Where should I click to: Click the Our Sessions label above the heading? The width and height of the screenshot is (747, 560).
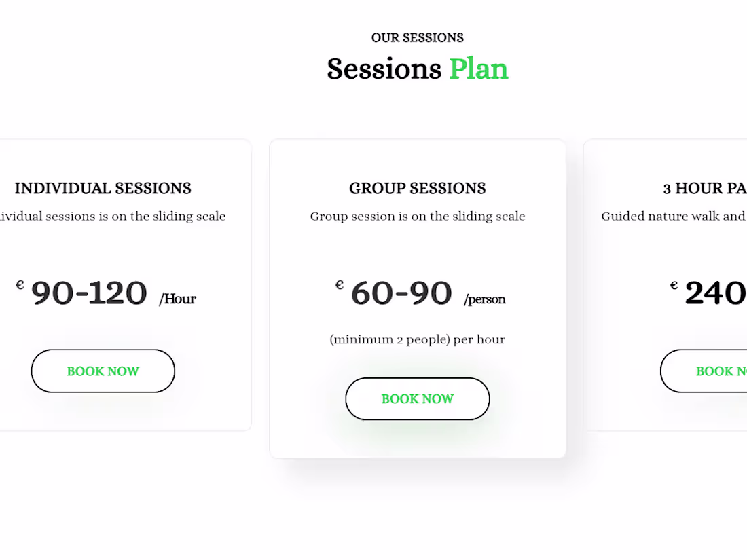pos(418,38)
